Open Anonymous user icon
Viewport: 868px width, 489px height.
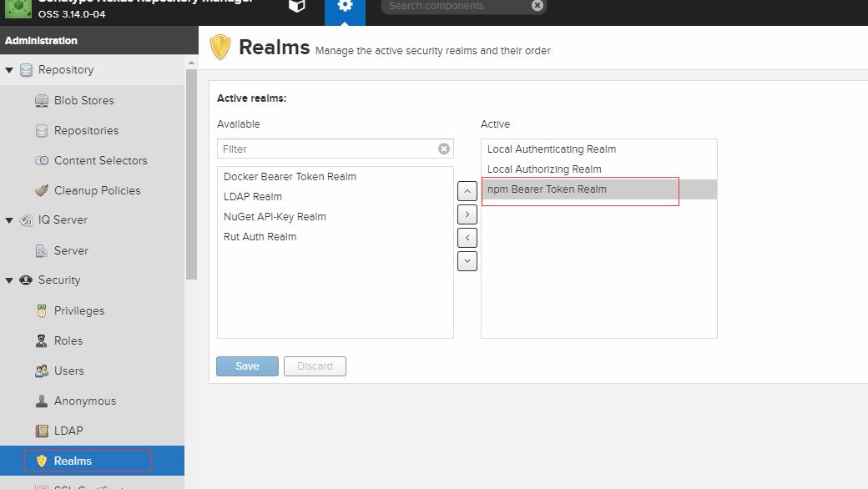[x=42, y=401]
